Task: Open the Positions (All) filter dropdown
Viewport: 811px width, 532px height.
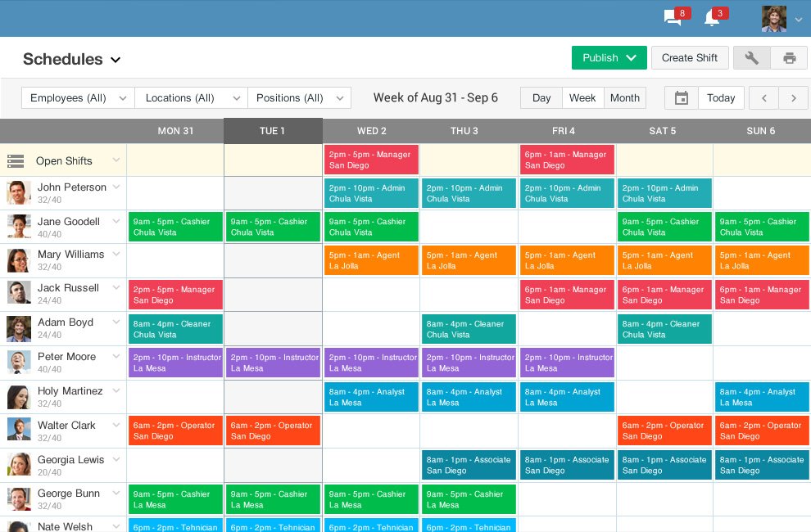Action: (x=299, y=97)
